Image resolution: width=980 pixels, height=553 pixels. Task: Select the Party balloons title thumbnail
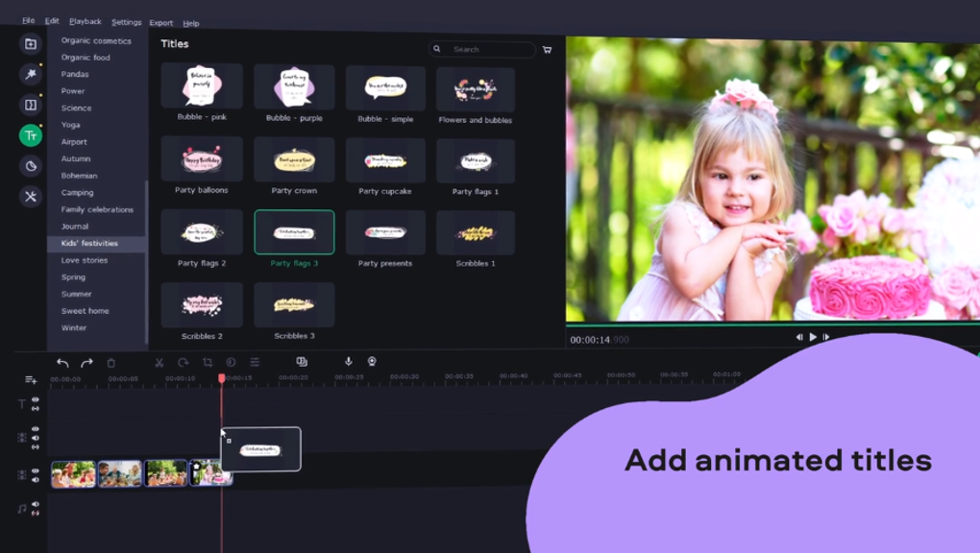[x=202, y=159]
